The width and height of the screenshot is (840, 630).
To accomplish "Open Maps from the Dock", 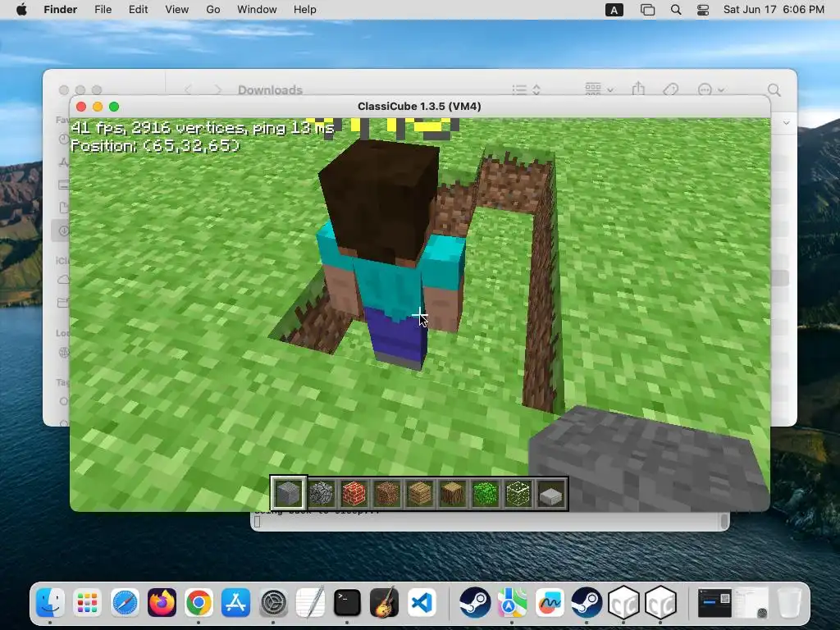I will [x=512, y=603].
